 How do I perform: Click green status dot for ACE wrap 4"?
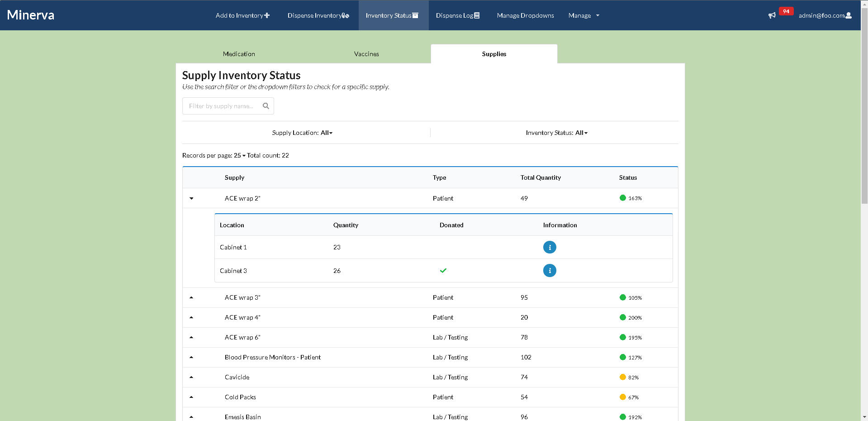point(623,317)
